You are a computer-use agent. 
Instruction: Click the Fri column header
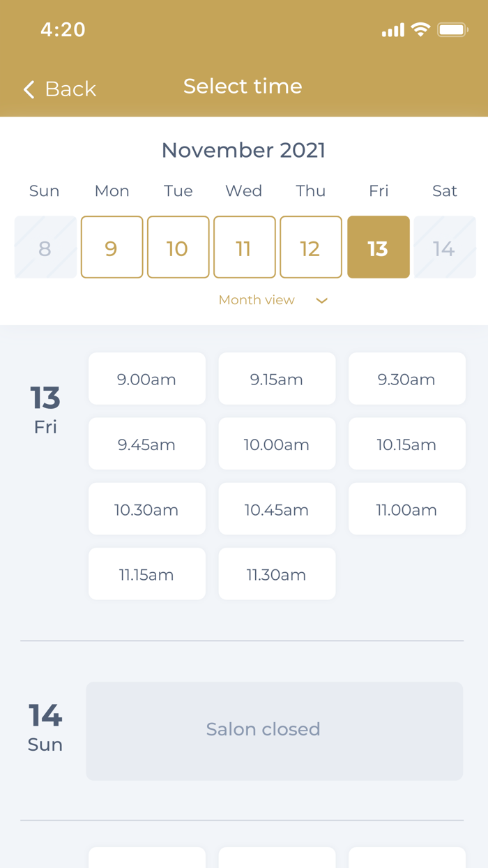click(x=379, y=191)
